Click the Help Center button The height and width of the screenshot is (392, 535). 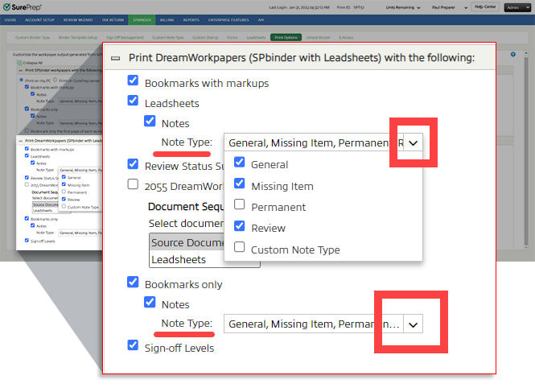coord(485,6)
